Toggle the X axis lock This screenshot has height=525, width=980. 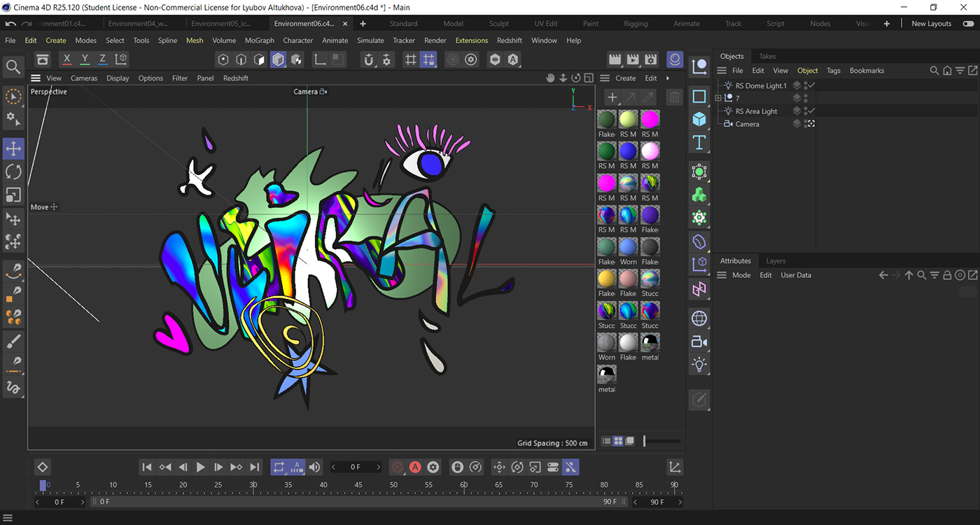67,59
